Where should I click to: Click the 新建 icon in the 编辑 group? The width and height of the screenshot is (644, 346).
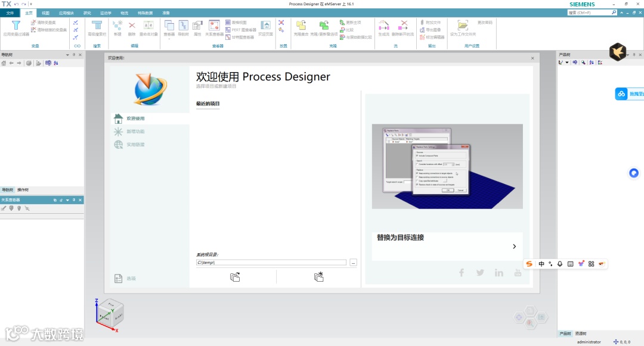point(117,26)
